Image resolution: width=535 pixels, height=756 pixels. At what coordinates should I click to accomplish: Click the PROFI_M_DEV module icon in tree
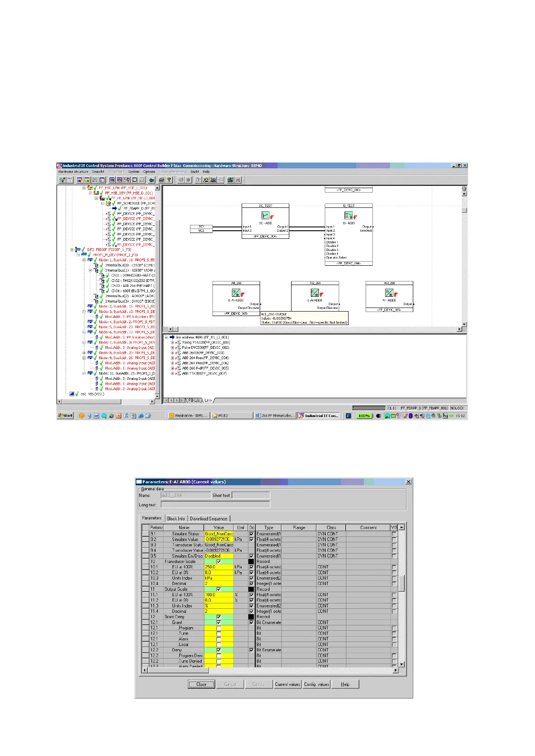click(84, 255)
